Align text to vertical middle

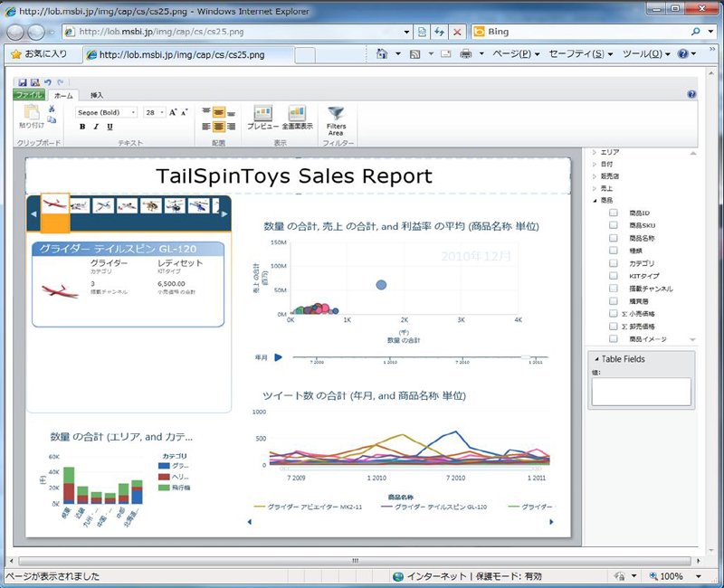coord(219,112)
